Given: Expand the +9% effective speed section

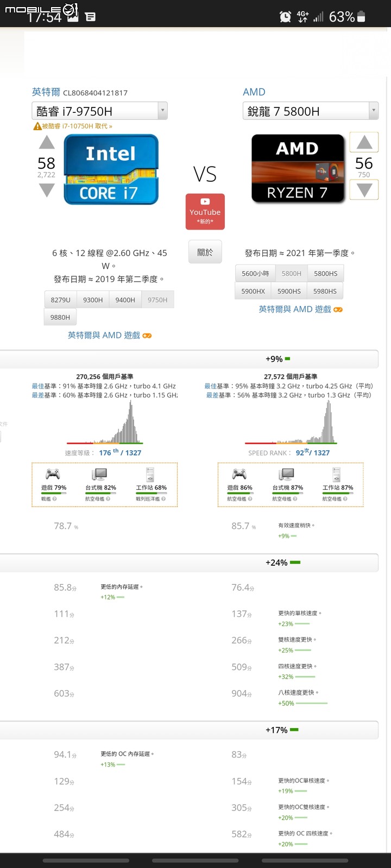Looking at the screenshot, I should tap(189, 359).
